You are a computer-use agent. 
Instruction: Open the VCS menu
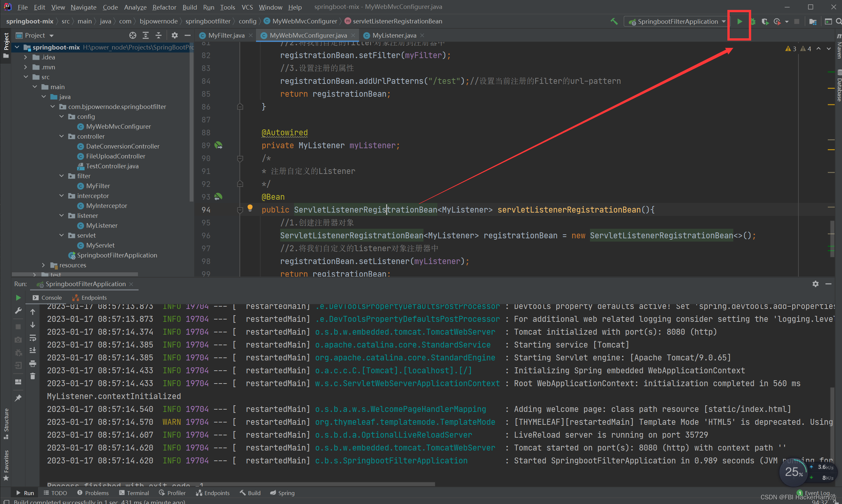(x=247, y=7)
